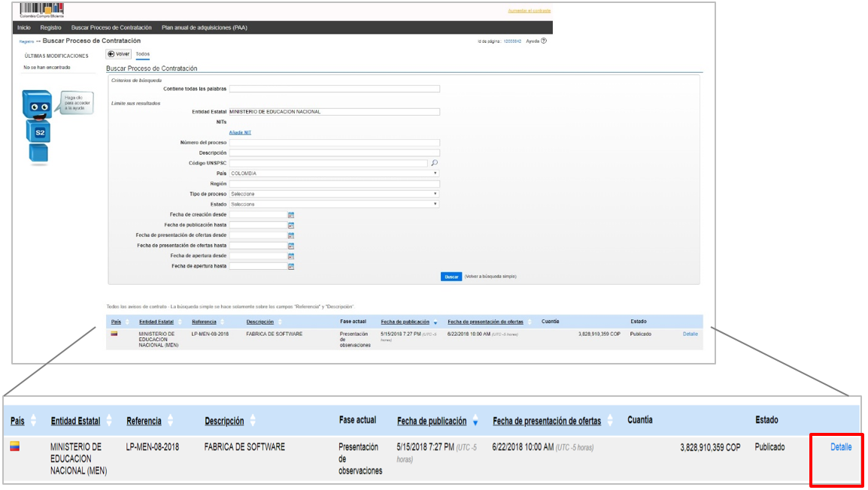Click the Añade NIT link
Image resolution: width=868 pixels, height=490 pixels.
240,133
